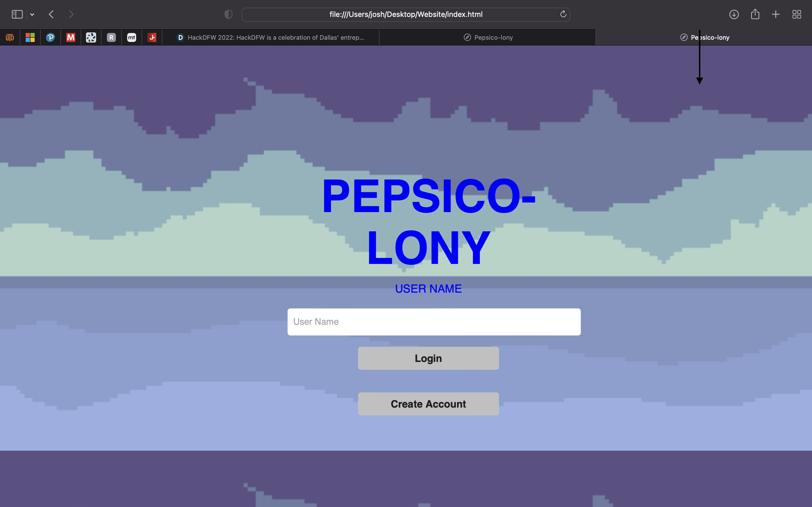812x507 pixels.
Task: Click the Login button
Action: (428, 358)
